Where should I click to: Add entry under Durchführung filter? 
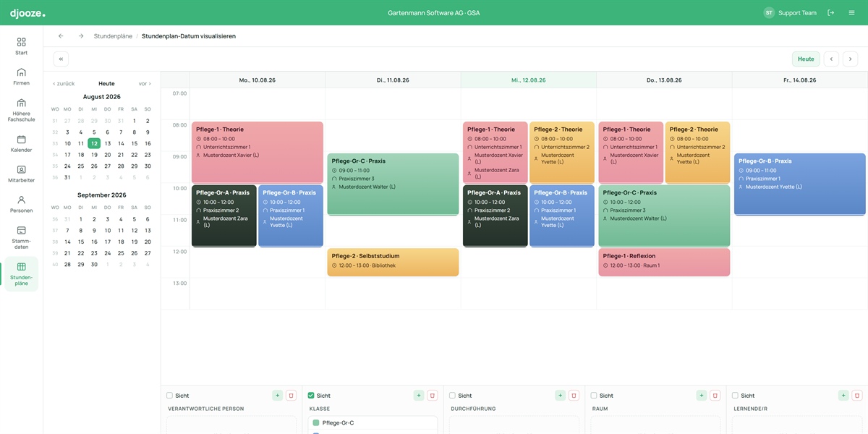tap(560, 396)
